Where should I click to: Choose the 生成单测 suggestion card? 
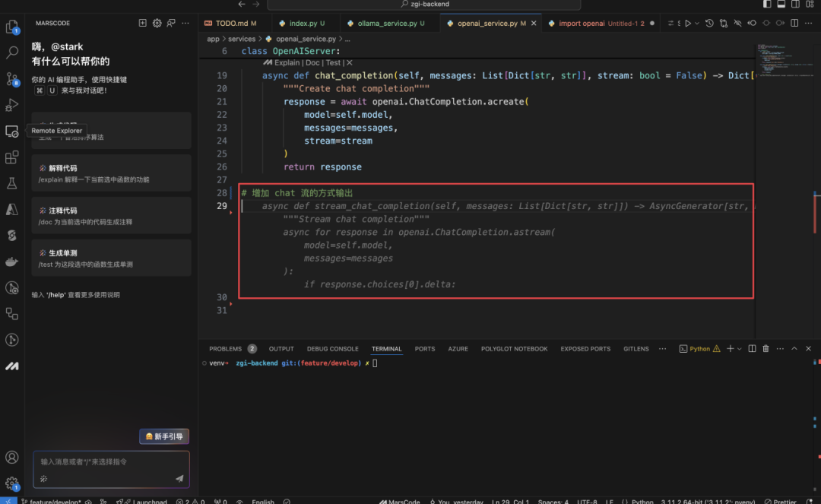[111, 258]
